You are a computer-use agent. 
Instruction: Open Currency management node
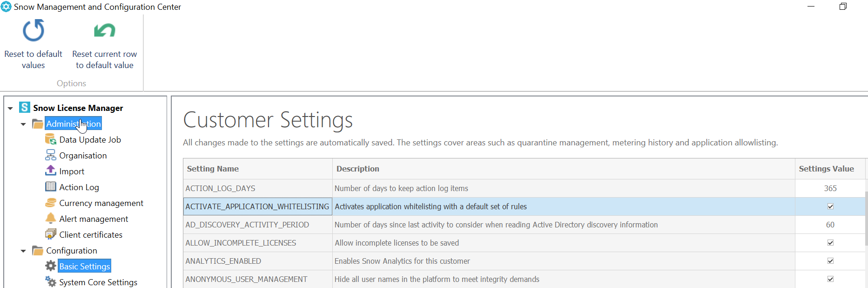pos(101,203)
